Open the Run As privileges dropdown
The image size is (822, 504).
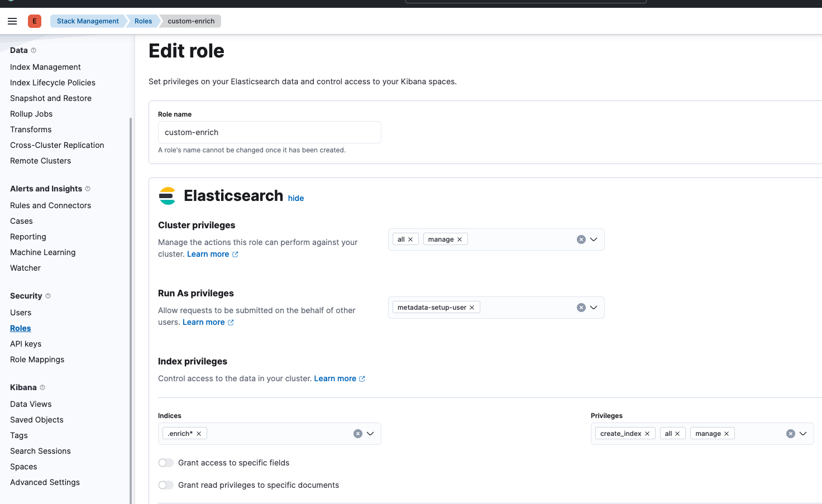pos(594,308)
